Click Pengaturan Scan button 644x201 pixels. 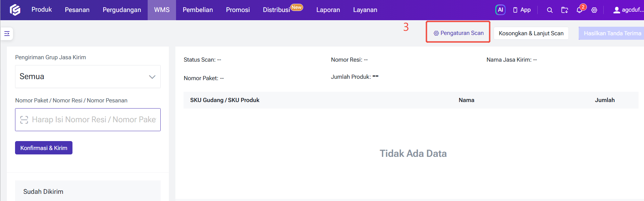(x=458, y=33)
